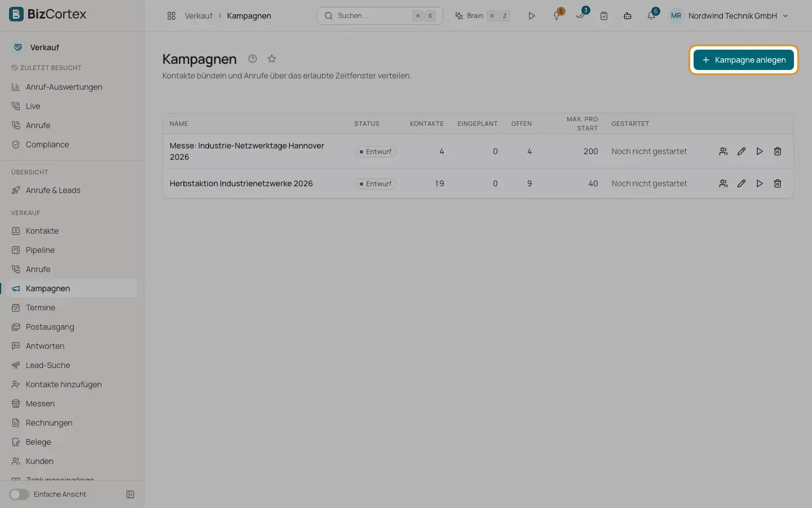The width and height of the screenshot is (812, 508).
Task: Delete the Herbstaktion Industrienetzwerke 2026 campaign
Action: pos(778,183)
